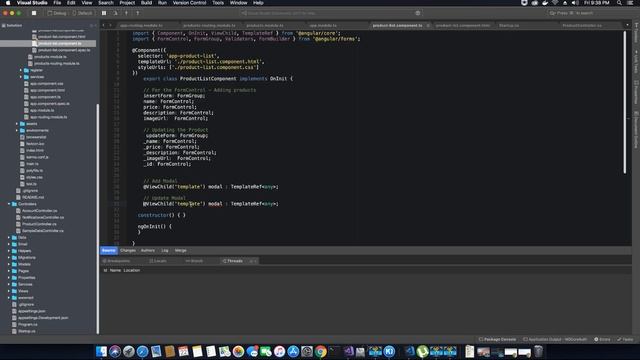Open Application Output pad in status bar

[x=555, y=340]
